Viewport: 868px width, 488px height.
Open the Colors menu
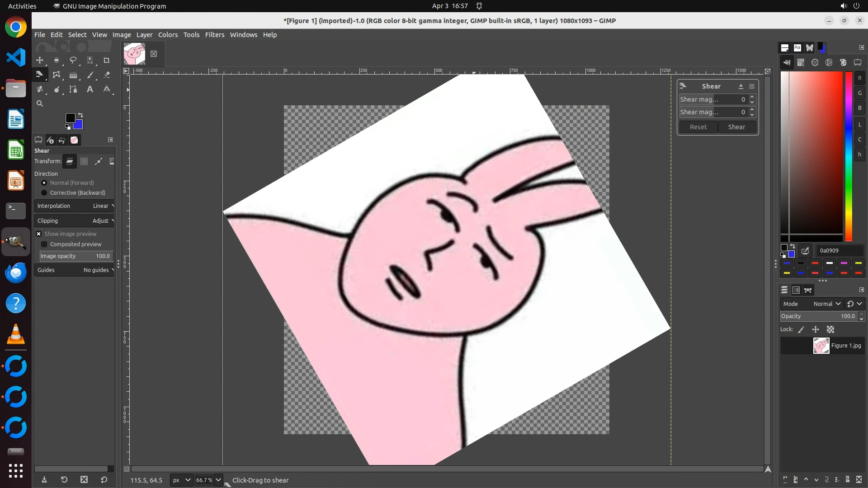click(168, 35)
